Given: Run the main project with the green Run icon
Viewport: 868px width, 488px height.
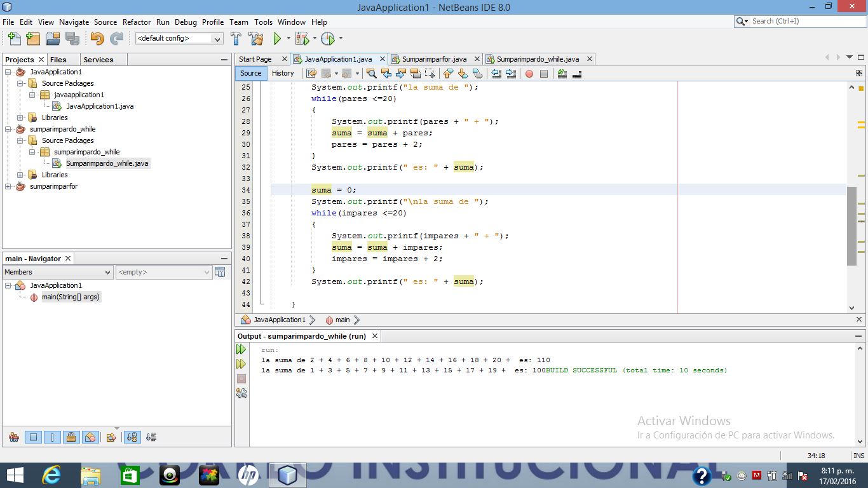Looking at the screenshot, I should [x=276, y=38].
